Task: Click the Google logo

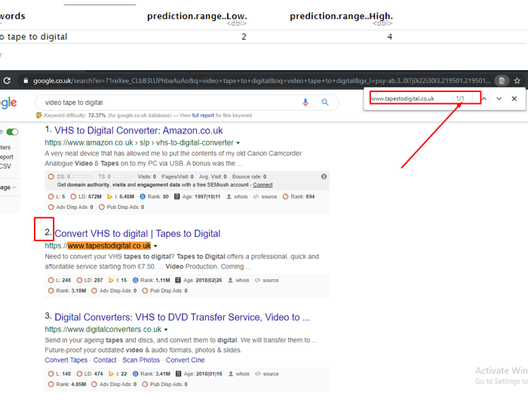Action: click(8, 103)
